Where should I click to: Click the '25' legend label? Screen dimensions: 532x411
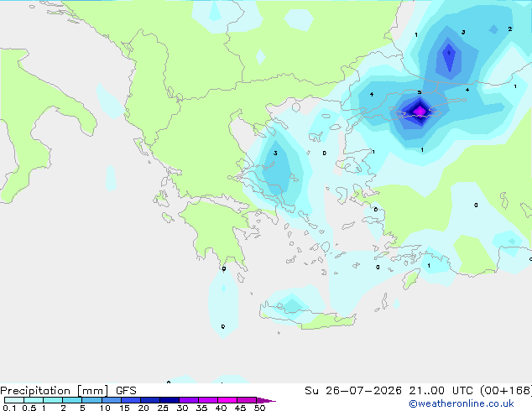163,408
